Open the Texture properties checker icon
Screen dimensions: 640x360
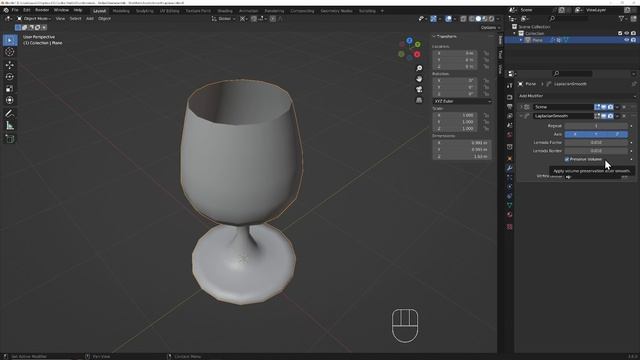click(x=509, y=227)
